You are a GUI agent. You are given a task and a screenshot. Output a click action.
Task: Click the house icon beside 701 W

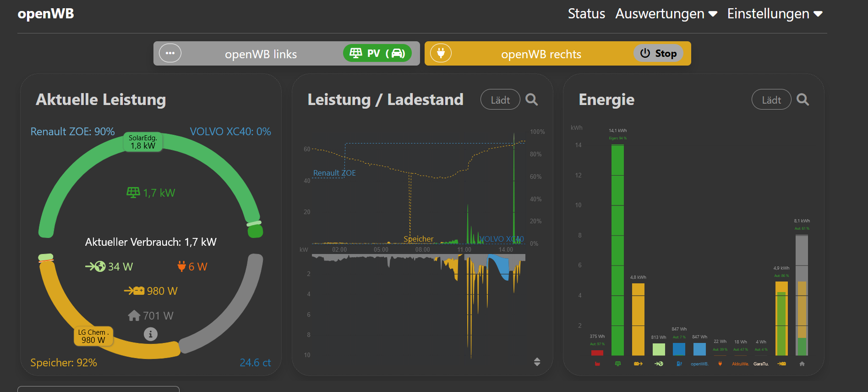(134, 315)
